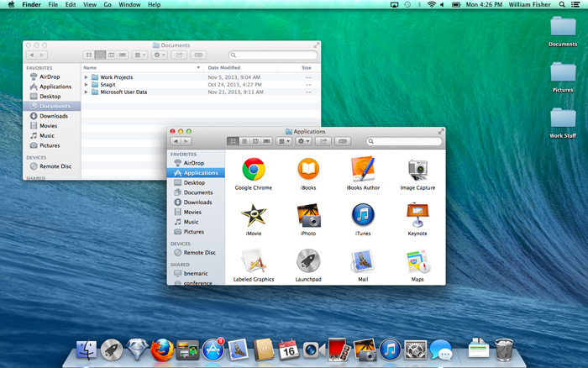Expand the Work Projects folder

point(86,77)
